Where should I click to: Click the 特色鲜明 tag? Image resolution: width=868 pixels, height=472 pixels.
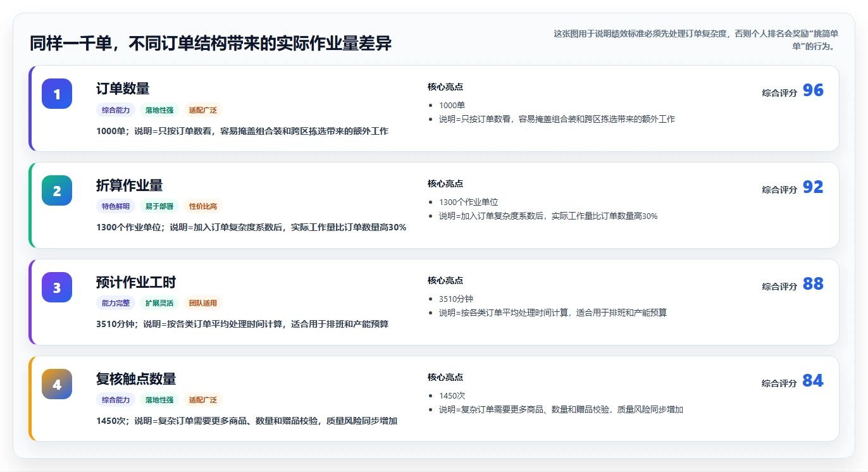click(116, 207)
